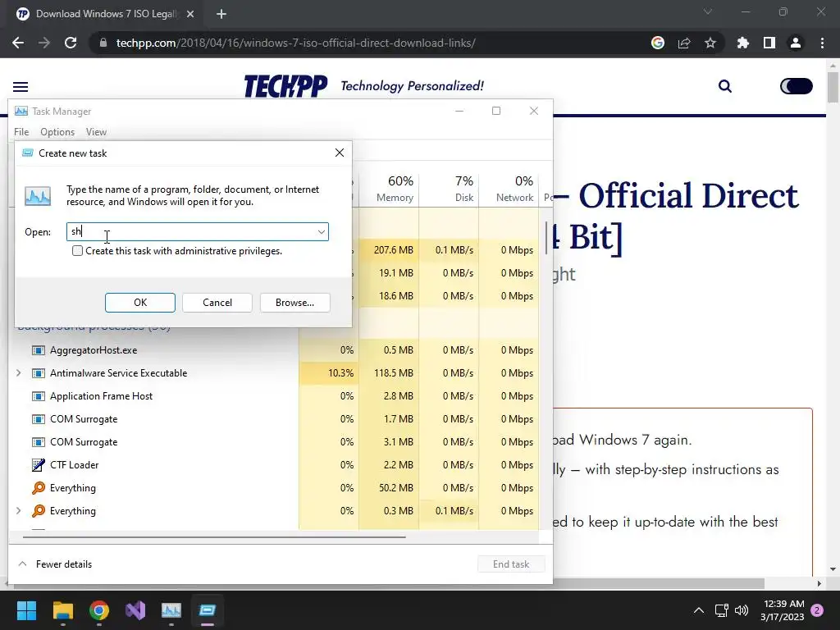Select the Download Windows 7 ISO tab
Screen dimensions: 840x630
[106, 14]
